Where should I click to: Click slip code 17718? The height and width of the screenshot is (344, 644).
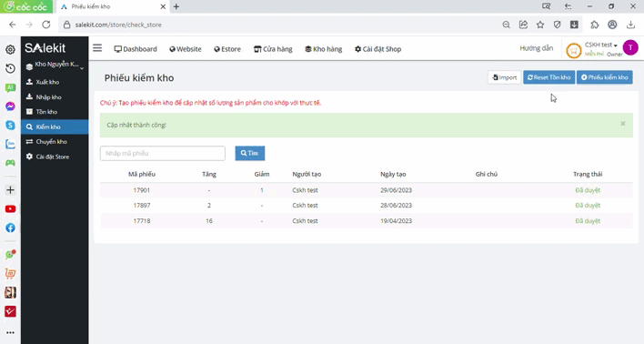click(x=142, y=221)
